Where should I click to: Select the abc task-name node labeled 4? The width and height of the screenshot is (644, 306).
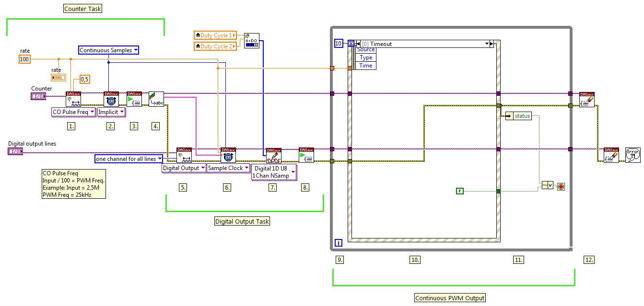click(156, 99)
